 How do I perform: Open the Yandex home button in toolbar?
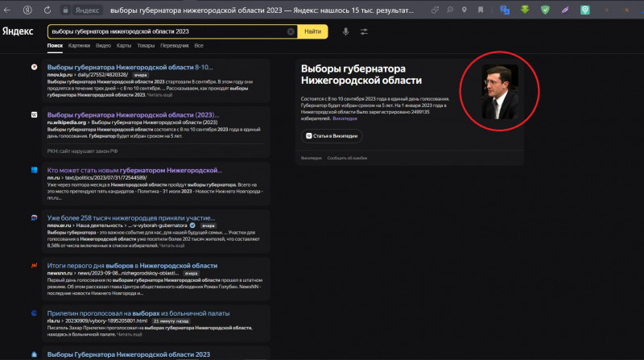(27, 10)
